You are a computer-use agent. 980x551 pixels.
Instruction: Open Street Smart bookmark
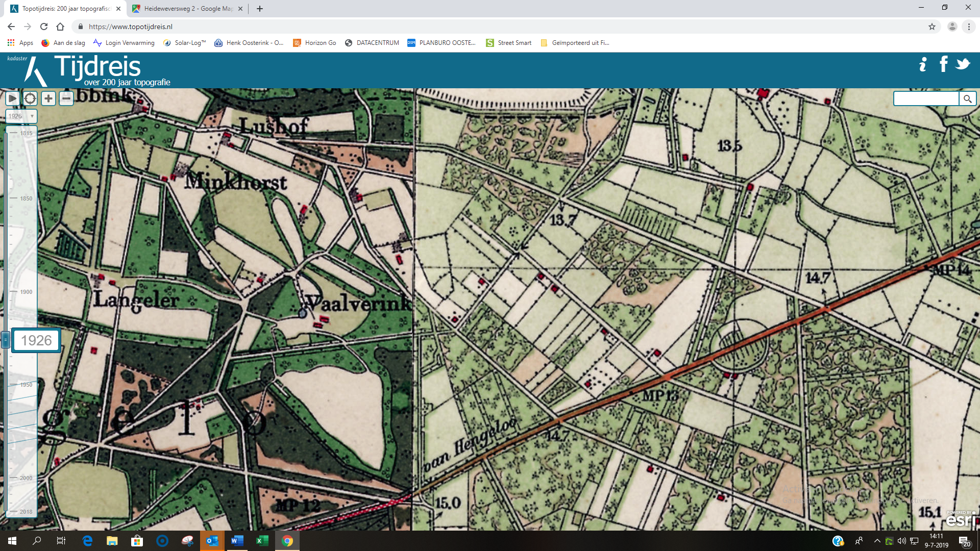pyautogui.click(x=508, y=43)
